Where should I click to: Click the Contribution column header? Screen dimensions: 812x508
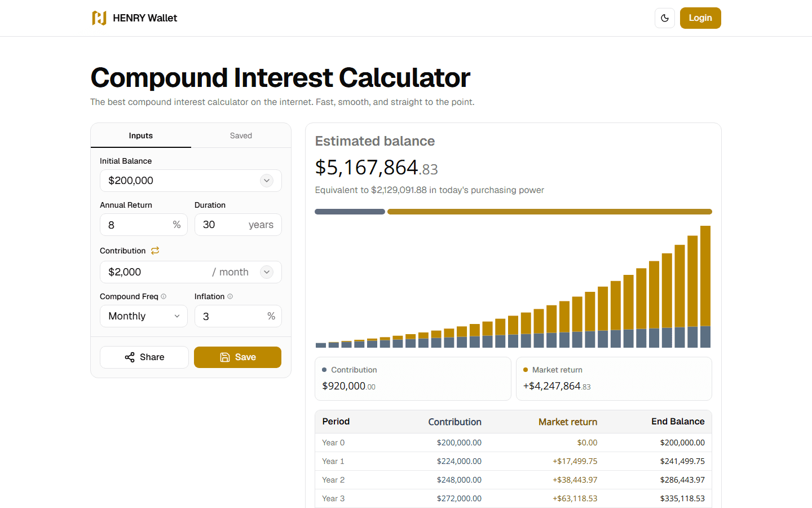point(454,422)
